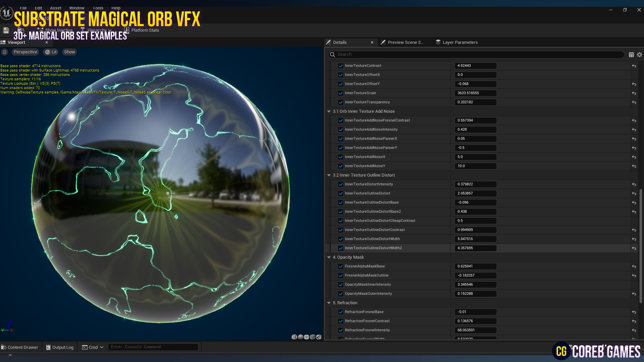Open the Details panel settings gear
644x362 pixels.
pos(639,54)
